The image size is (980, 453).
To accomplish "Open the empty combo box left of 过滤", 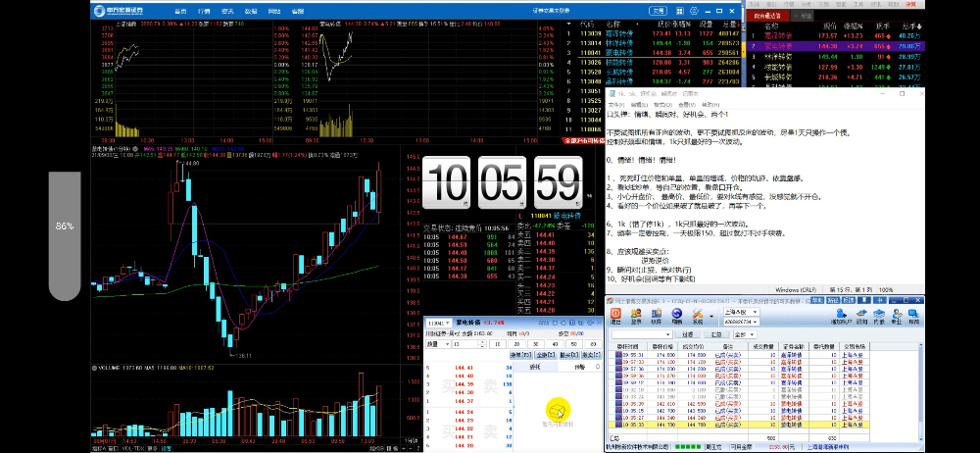I will 642,334.
